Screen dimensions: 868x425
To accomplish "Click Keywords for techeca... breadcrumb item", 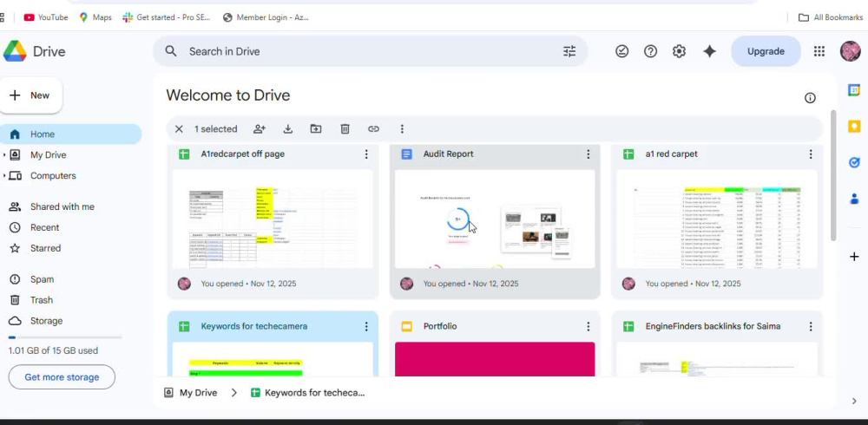I will click(308, 393).
